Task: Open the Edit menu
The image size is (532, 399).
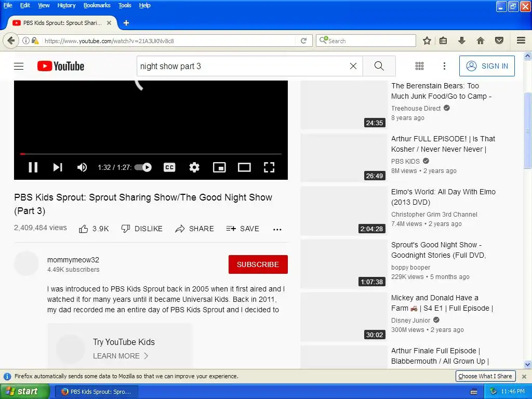Action: coord(25,5)
